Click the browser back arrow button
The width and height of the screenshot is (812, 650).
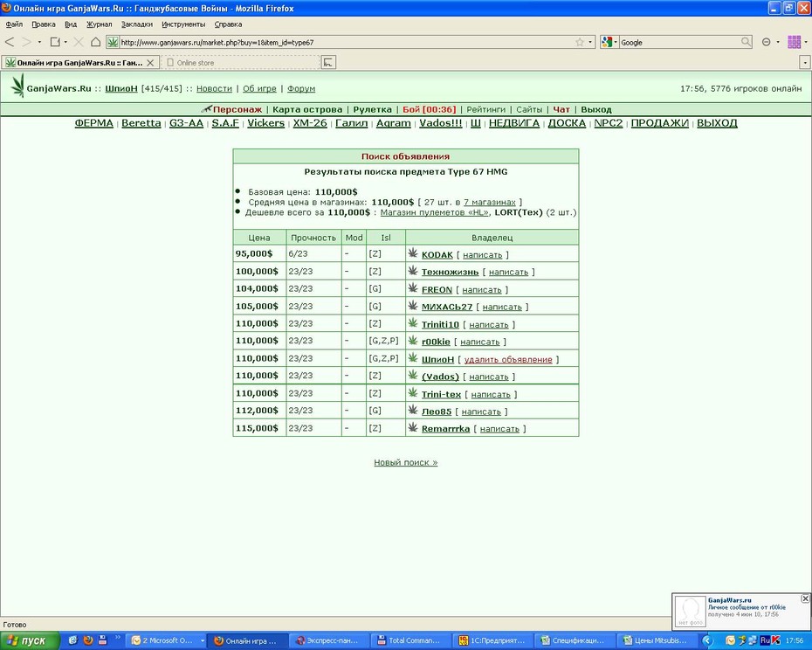pos(10,42)
